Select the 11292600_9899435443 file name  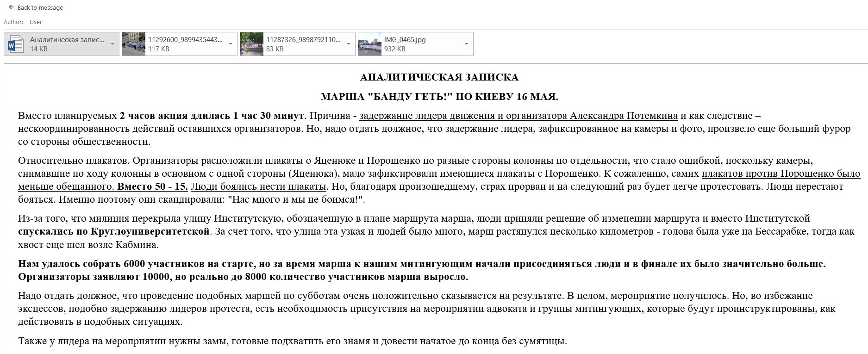point(185,40)
